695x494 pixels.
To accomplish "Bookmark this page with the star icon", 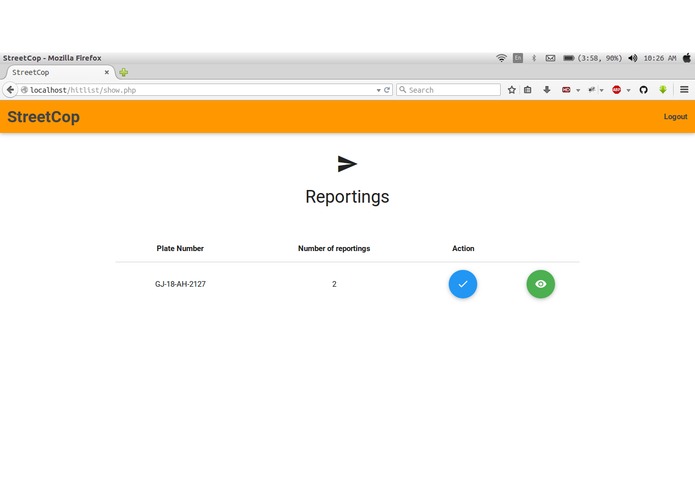I will (x=511, y=90).
